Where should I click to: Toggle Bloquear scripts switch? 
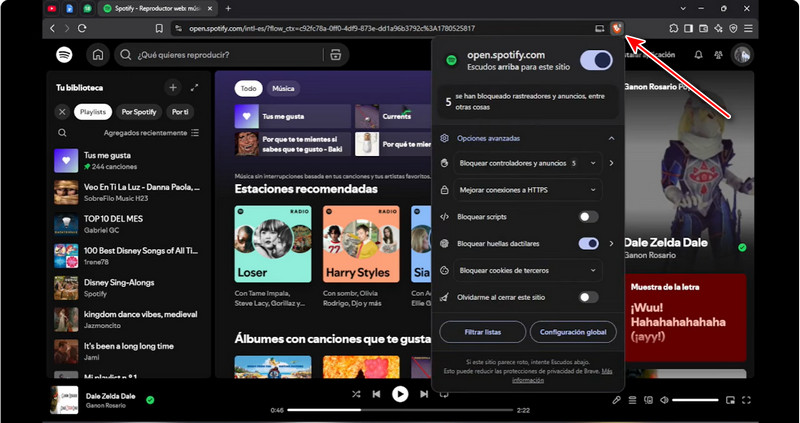(x=588, y=217)
